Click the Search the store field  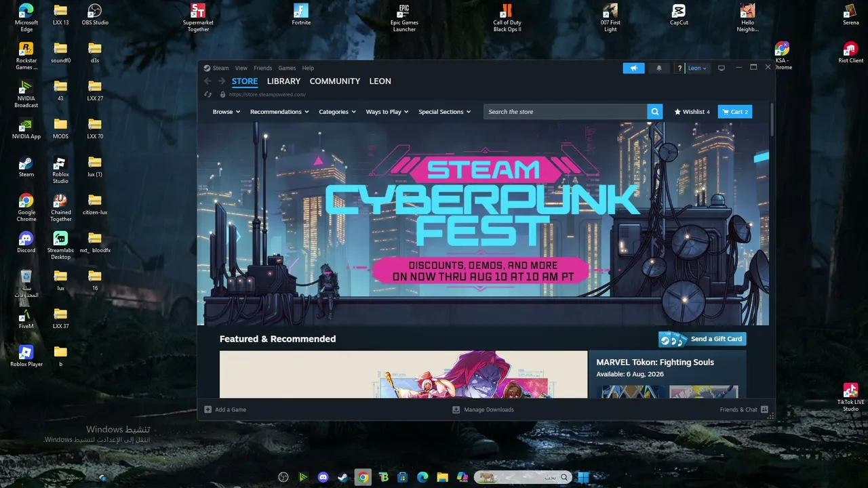[x=566, y=112]
